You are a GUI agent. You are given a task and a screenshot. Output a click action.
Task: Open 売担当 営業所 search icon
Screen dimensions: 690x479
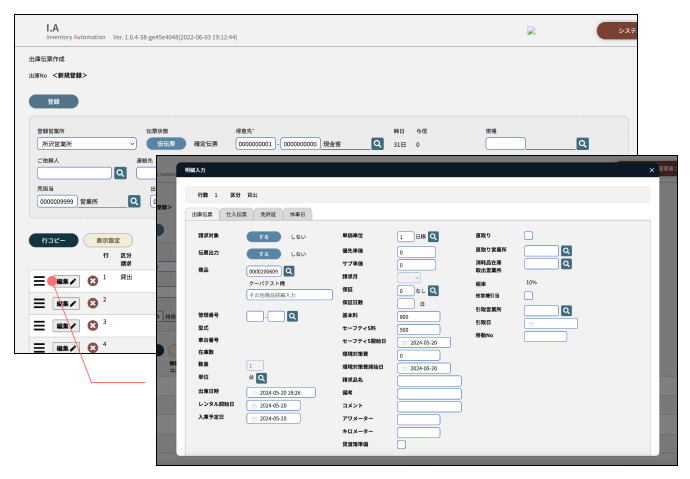point(134,201)
